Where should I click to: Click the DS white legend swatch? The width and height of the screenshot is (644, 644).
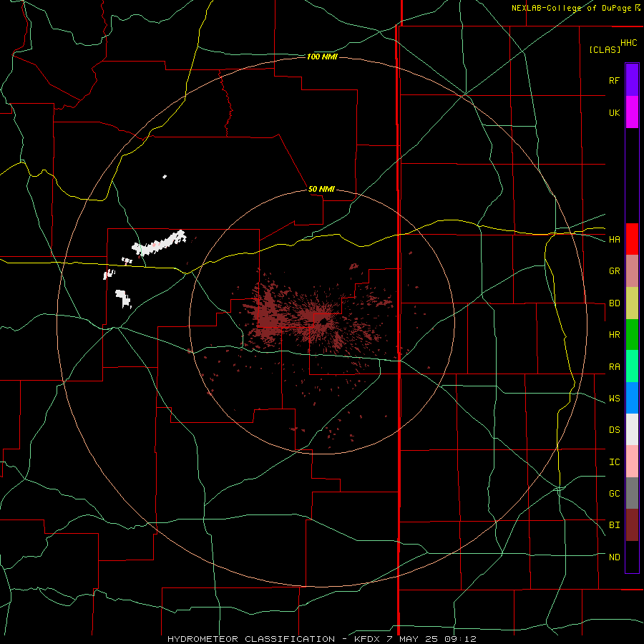pos(632,429)
